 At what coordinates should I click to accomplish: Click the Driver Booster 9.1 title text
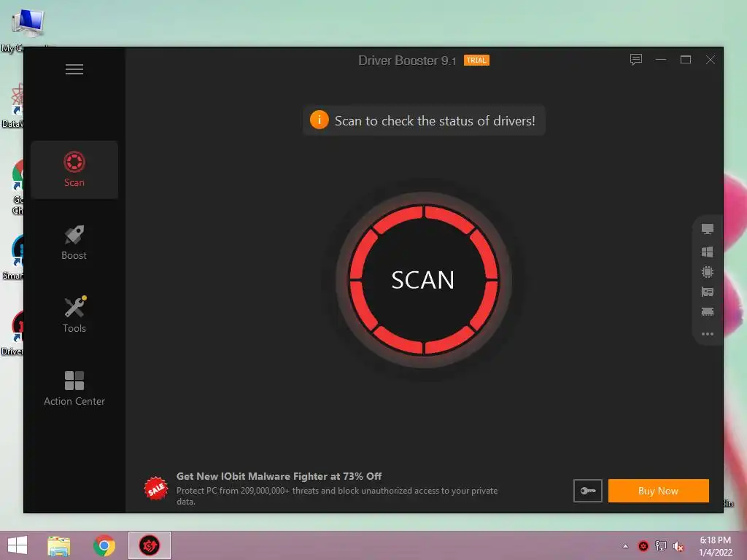pos(407,61)
